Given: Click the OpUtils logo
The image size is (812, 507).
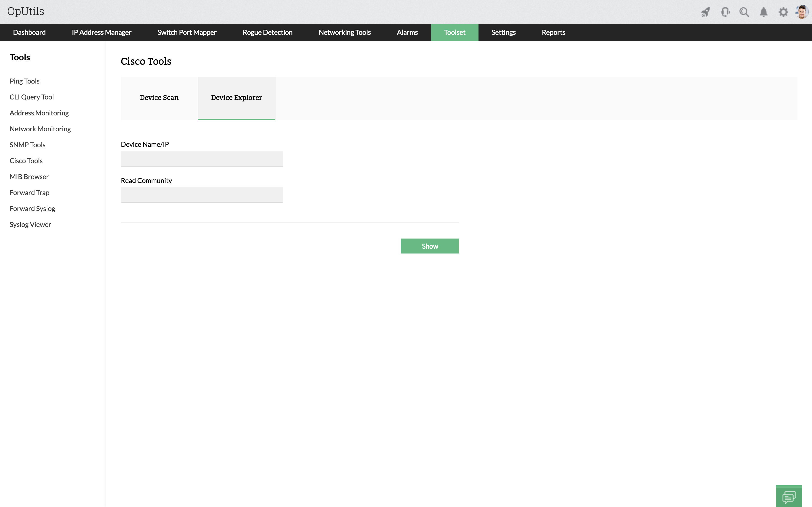Looking at the screenshot, I should (26, 11).
